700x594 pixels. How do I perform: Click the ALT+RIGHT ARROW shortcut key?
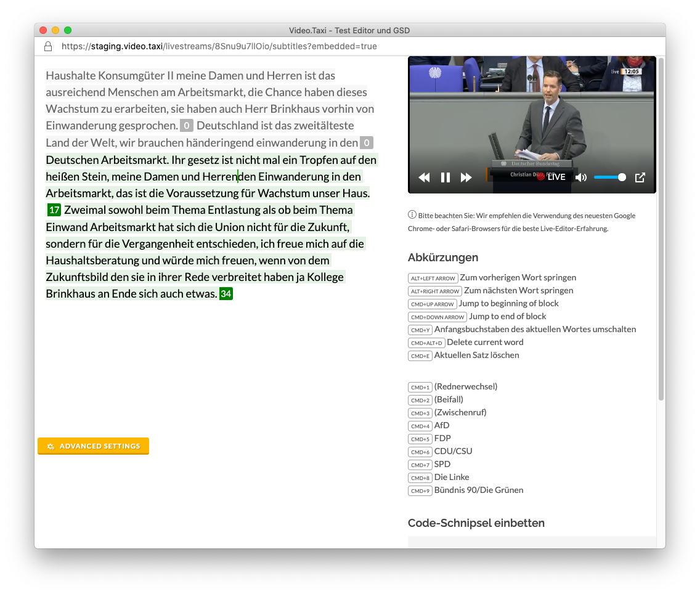(x=435, y=291)
